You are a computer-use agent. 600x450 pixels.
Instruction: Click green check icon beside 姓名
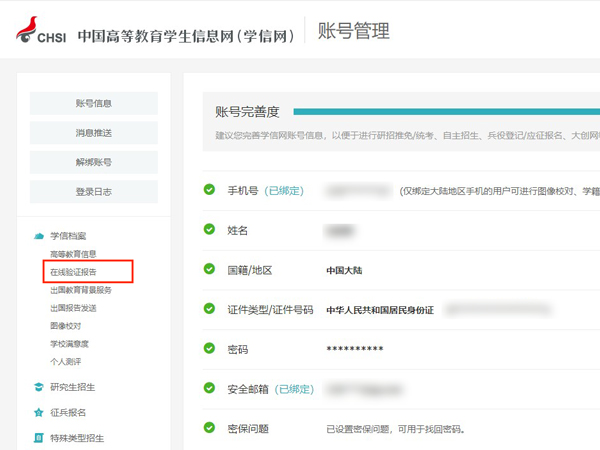coord(209,230)
